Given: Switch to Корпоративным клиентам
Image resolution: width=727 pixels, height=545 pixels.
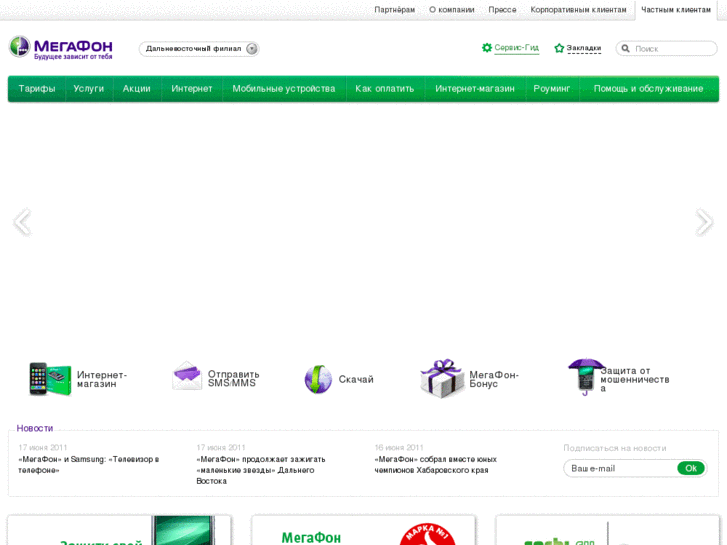Looking at the screenshot, I should (578, 9).
